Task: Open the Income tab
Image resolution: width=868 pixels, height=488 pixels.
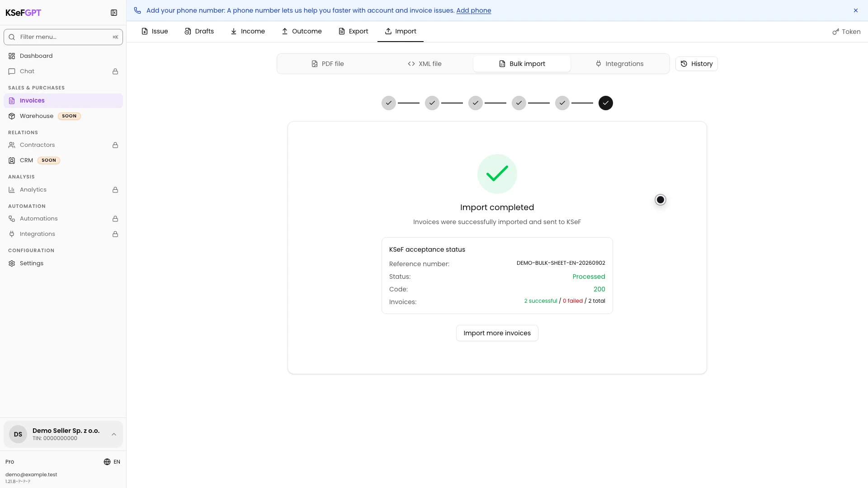Action: coord(248,31)
